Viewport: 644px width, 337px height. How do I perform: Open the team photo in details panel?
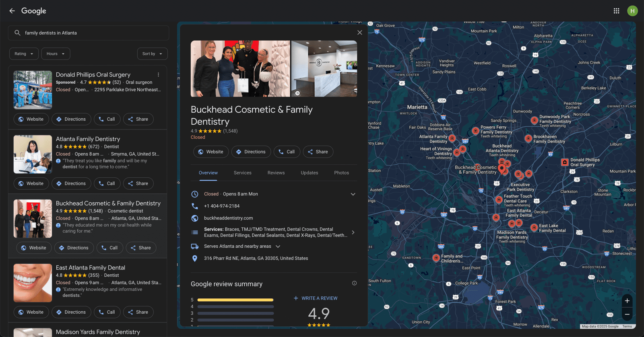tap(240, 69)
